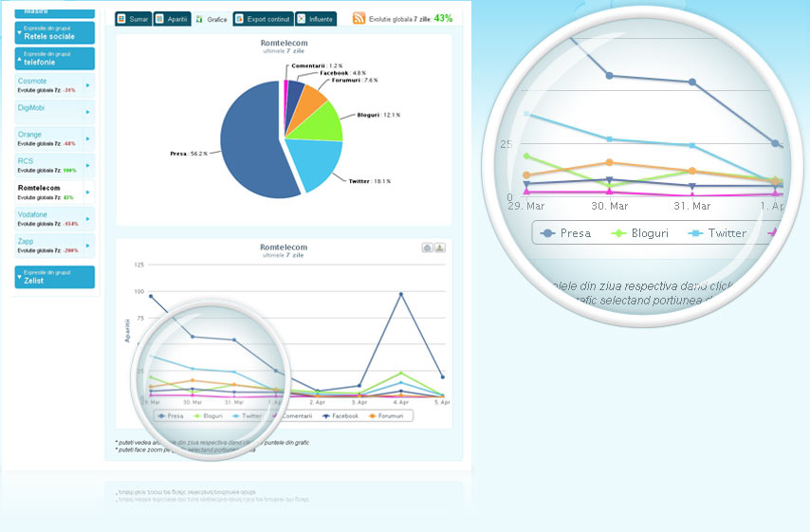The height and width of the screenshot is (532, 810).
Task: Click the light blue Twitter pie slice
Action: pyautogui.click(x=315, y=163)
